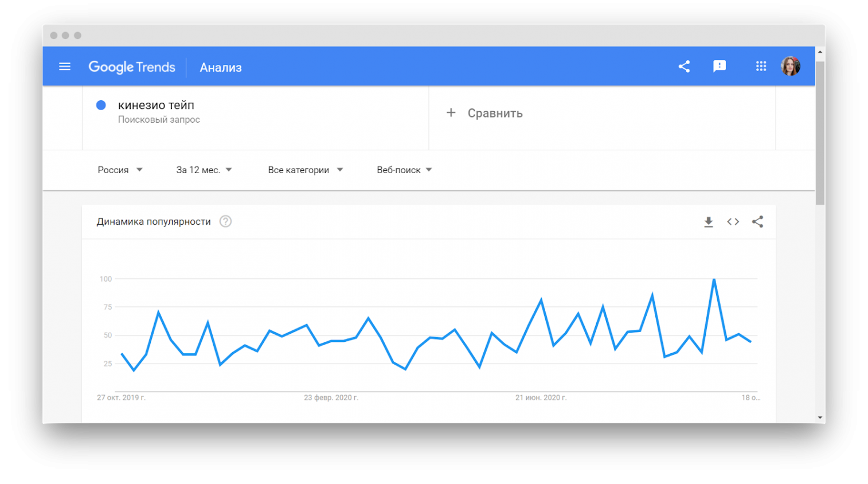Click the user profile avatar
The height and width of the screenshot is (484, 868).
point(791,67)
